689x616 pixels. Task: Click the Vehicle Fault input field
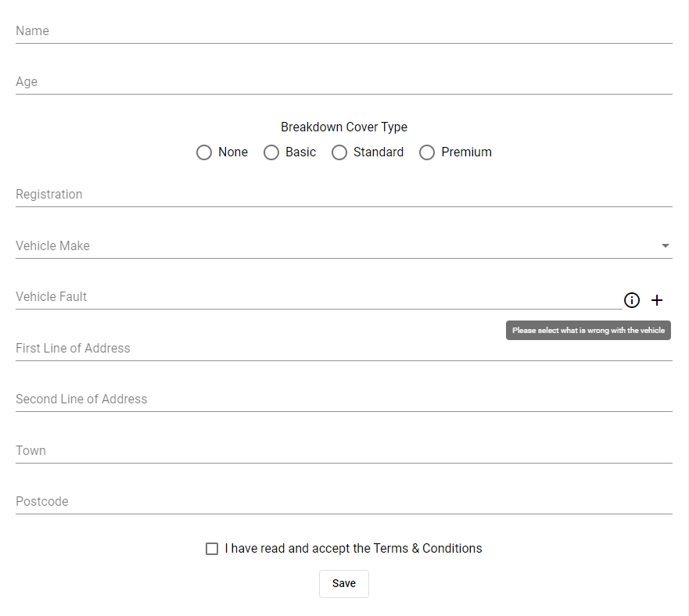[319, 297]
